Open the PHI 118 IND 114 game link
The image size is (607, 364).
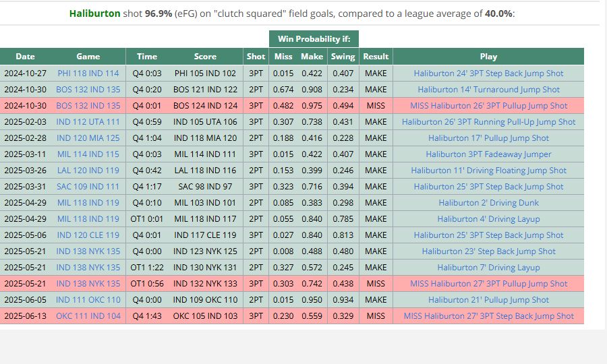[x=88, y=73]
